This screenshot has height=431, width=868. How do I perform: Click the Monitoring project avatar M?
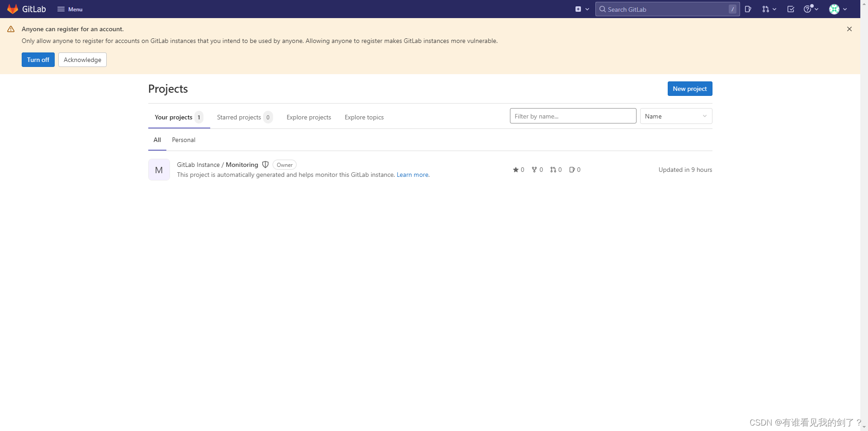[x=159, y=170]
